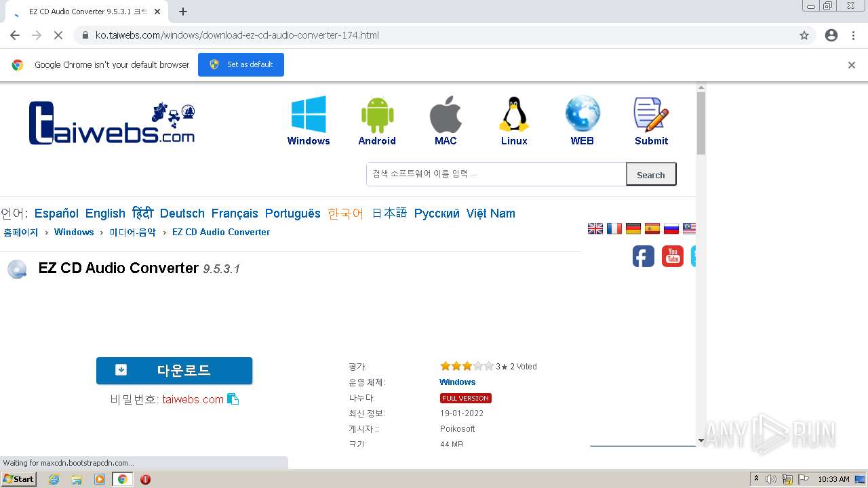Open the Action Center flag tray icon
This screenshot has height=488, width=868.
[804, 479]
